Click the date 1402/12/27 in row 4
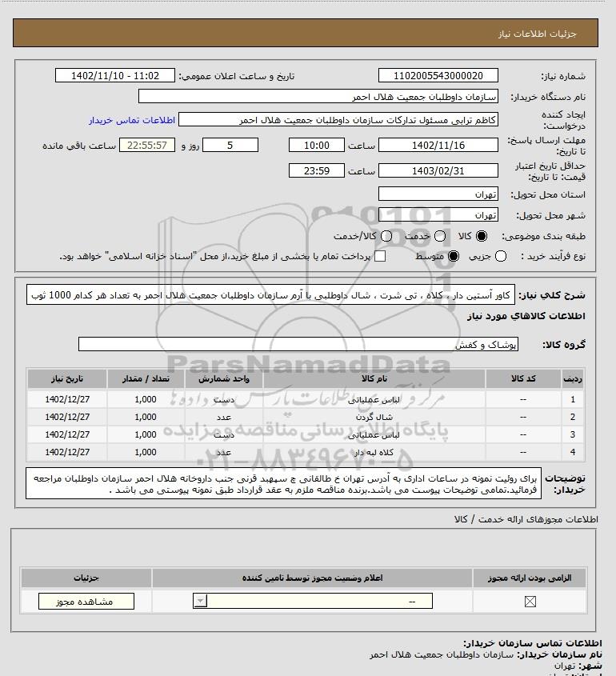Image resolution: width=616 pixels, height=676 pixels. click(67, 452)
